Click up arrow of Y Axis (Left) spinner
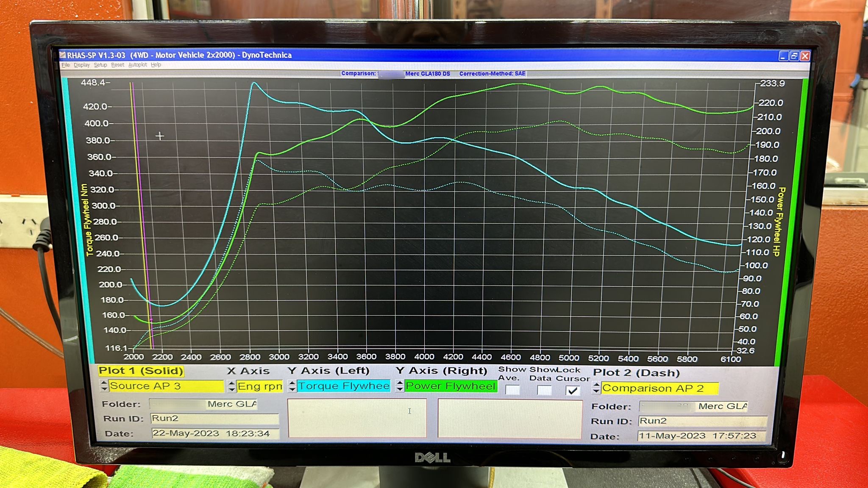 (x=292, y=383)
